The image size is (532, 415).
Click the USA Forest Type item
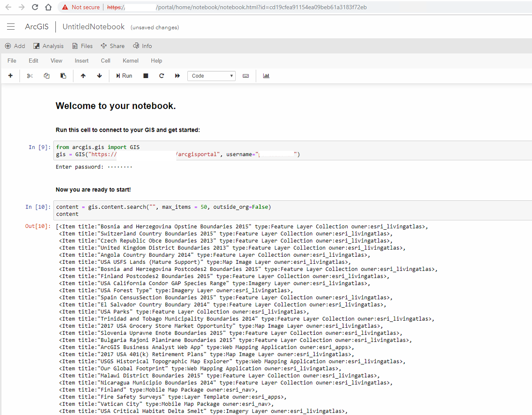pyautogui.click(x=176, y=290)
